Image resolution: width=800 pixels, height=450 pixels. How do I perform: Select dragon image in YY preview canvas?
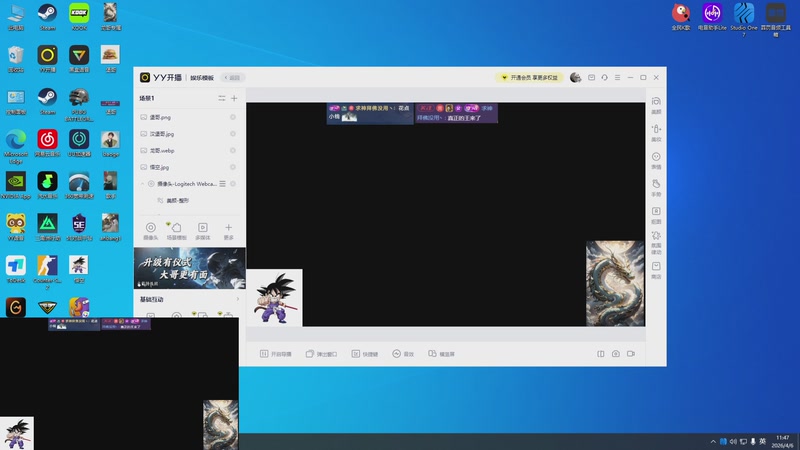[615, 283]
